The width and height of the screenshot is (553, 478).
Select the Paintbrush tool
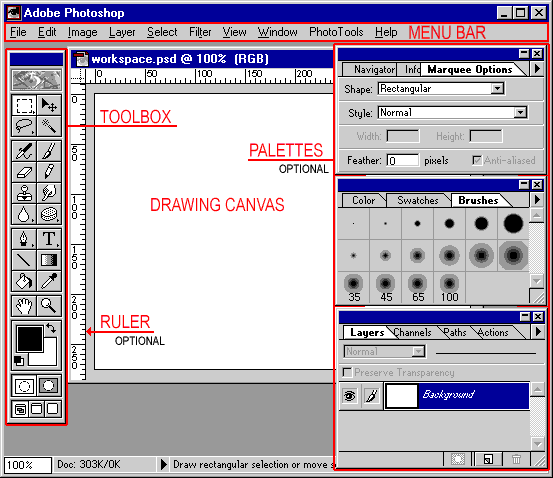[49, 151]
